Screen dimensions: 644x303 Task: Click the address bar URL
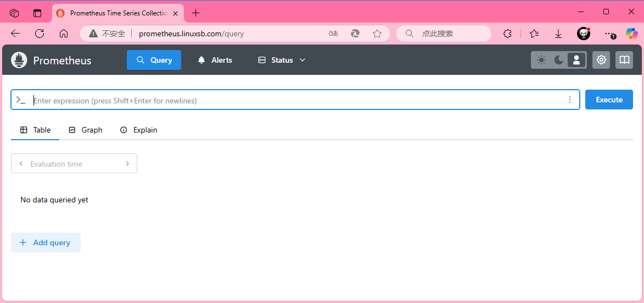coord(192,34)
